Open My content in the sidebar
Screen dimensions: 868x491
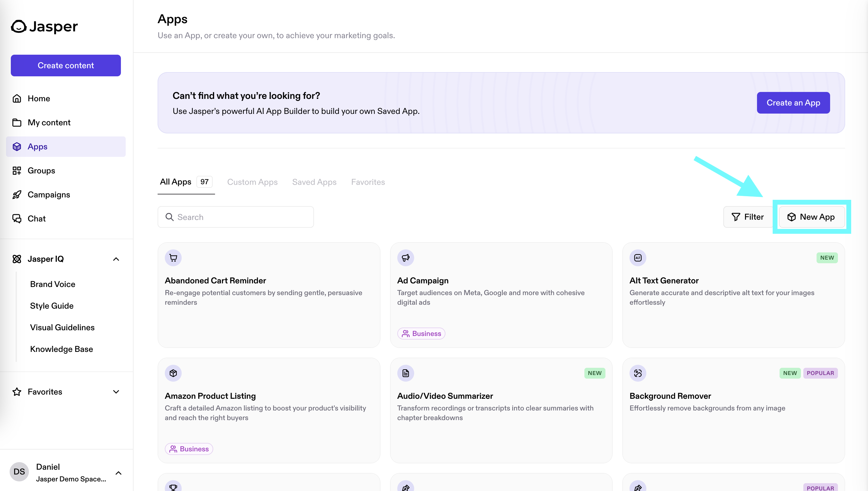click(66, 122)
